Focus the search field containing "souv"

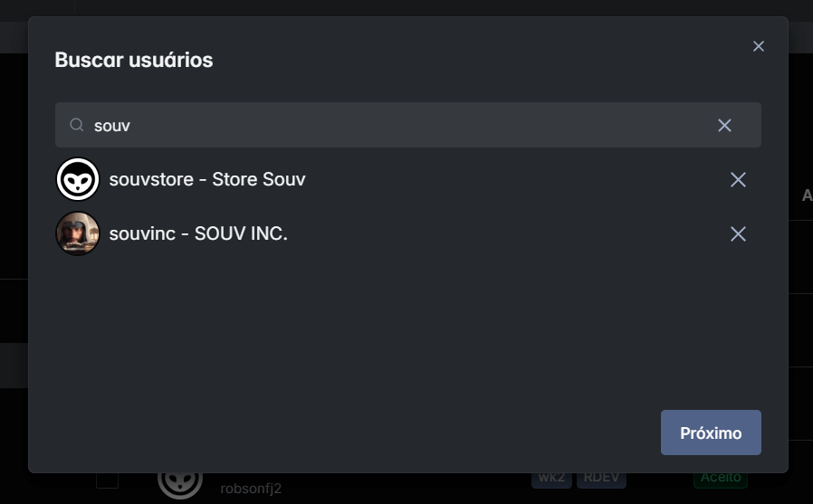pyautogui.click(x=398, y=125)
